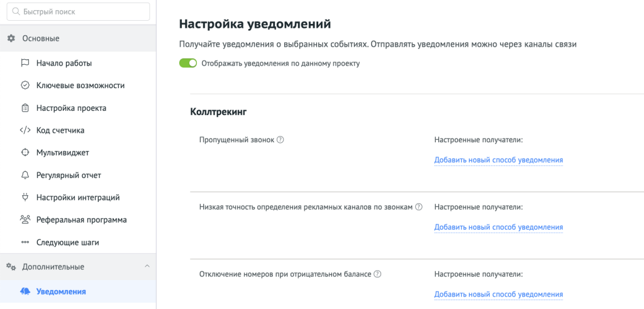This screenshot has width=644, height=309.
Task: Open Следующие шаги menu item
Action: [67, 242]
